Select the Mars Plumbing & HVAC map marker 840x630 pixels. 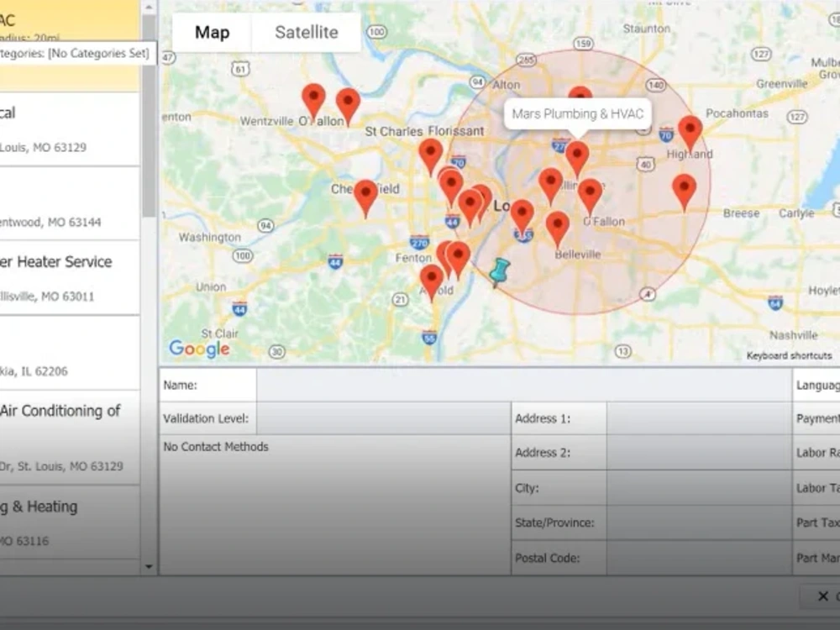576,154
